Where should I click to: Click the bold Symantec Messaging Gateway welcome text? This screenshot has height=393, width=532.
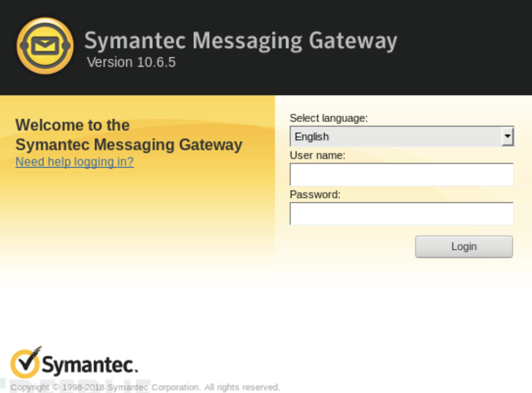129,145
